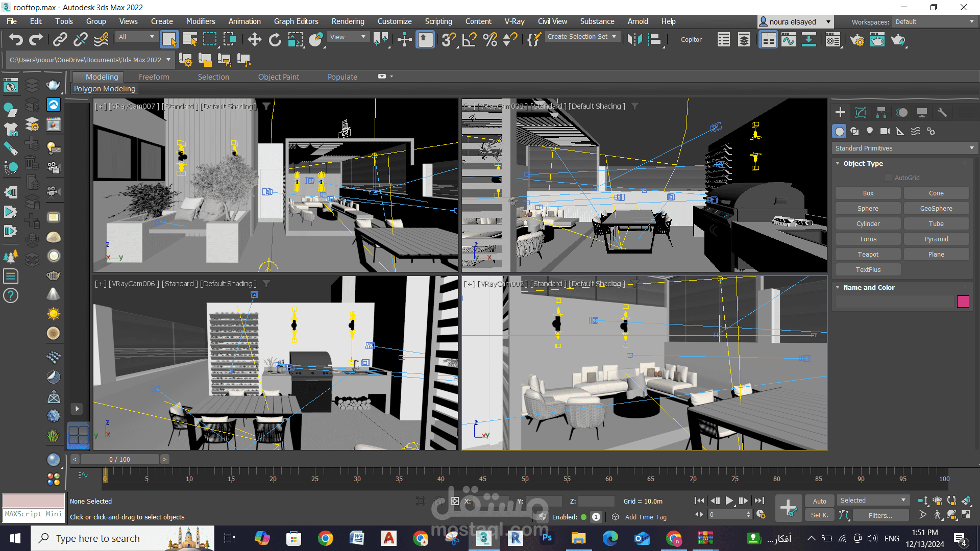Open the pink object color swatch

(963, 302)
